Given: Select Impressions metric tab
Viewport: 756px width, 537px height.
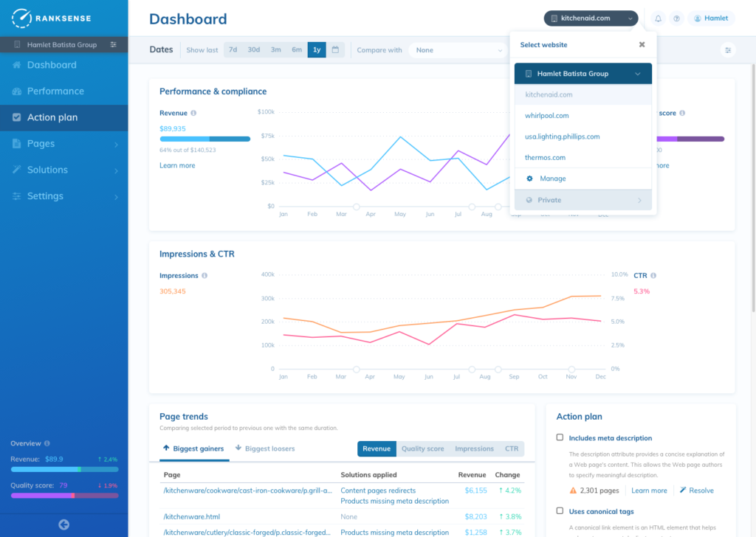Looking at the screenshot, I should click(x=475, y=448).
